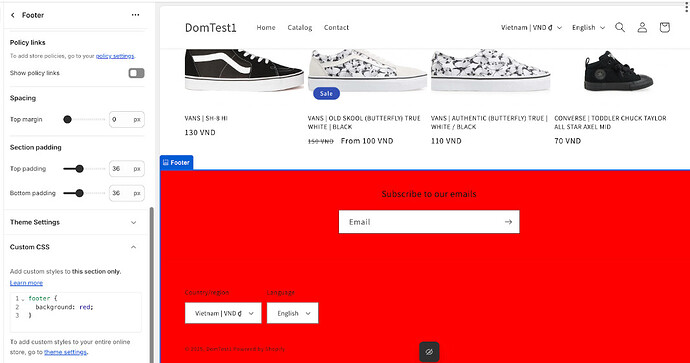The width and height of the screenshot is (690, 363).
Task: Collapse the Custom CSS section
Action: point(73,247)
